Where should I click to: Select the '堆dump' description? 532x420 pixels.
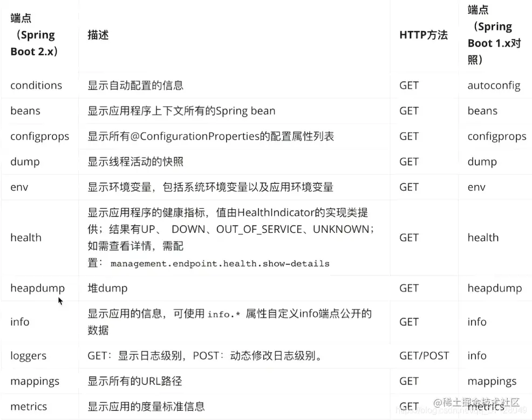pyautogui.click(x=107, y=288)
